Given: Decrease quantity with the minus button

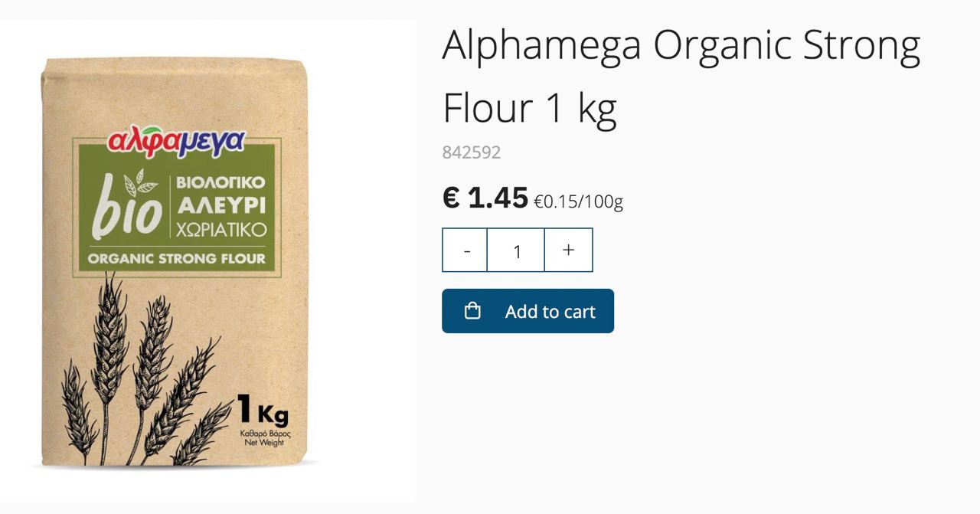Looking at the screenshot, I should pos(465,250).
